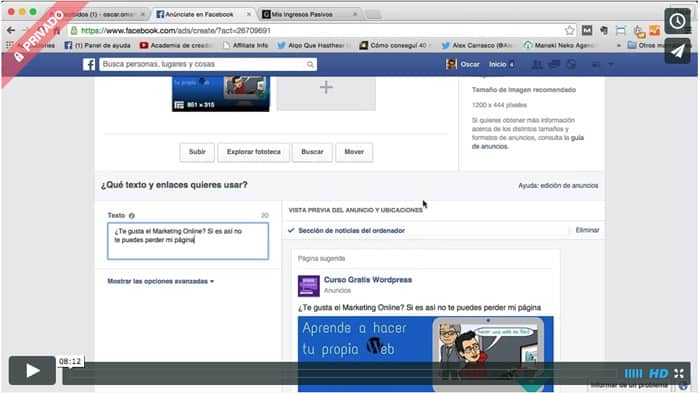Click the Curso Gratis Wordpress page avatar
The image size is (700, 393).
coord(308,286)
